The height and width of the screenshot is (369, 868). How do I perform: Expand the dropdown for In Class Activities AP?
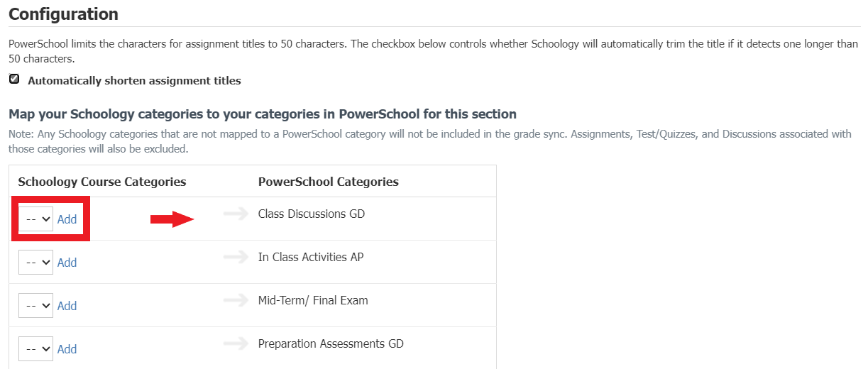tap(36, 263)
